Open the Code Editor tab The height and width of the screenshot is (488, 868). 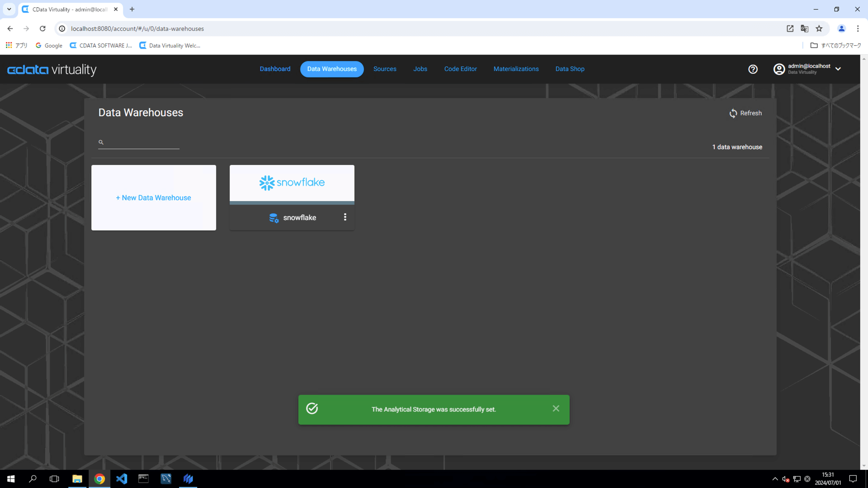[x=460, y=69]
